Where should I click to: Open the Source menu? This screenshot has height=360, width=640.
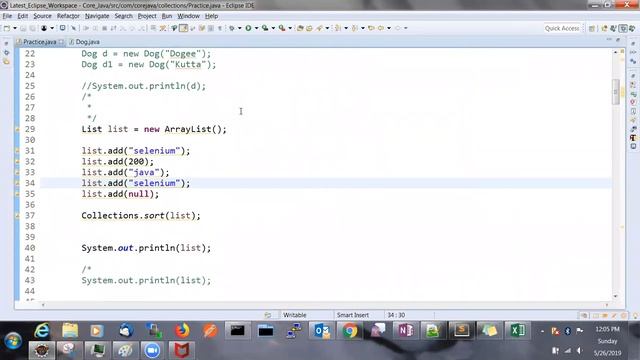click(42, 16)
